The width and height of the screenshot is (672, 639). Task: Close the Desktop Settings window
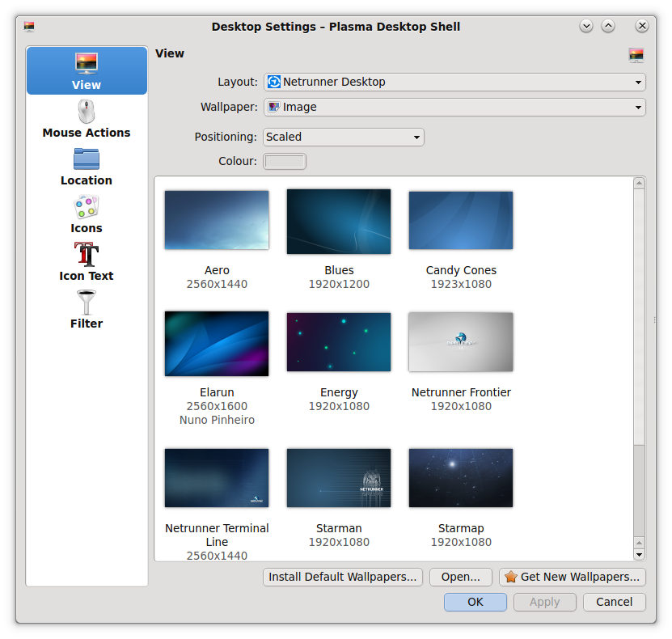coord(642,27)
